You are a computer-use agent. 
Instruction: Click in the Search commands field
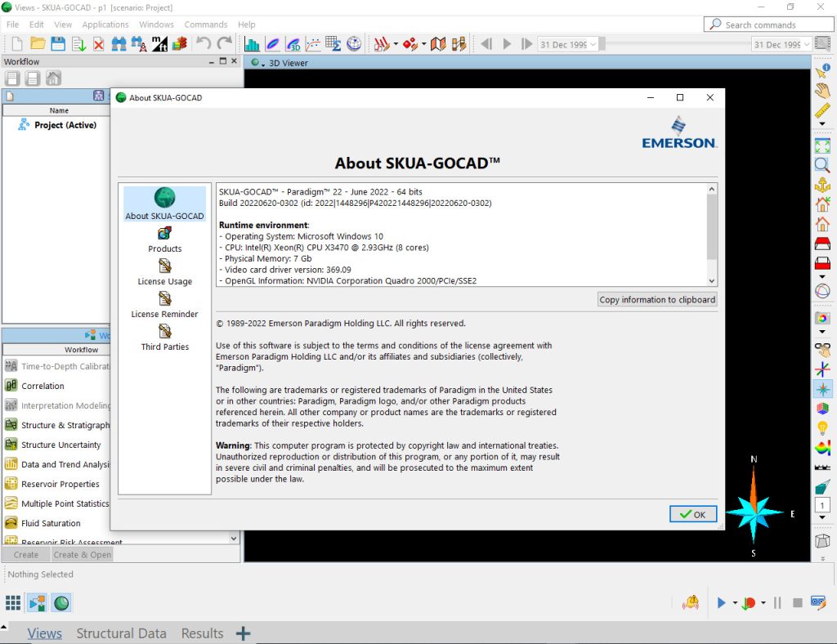tap(768, 25)
